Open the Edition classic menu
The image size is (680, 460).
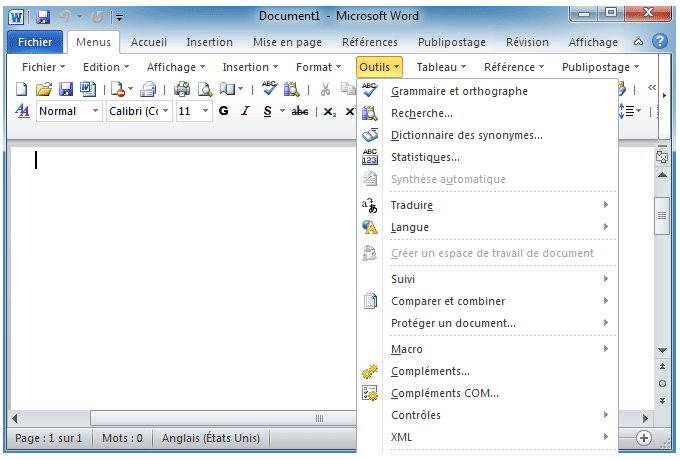point(106,67)
